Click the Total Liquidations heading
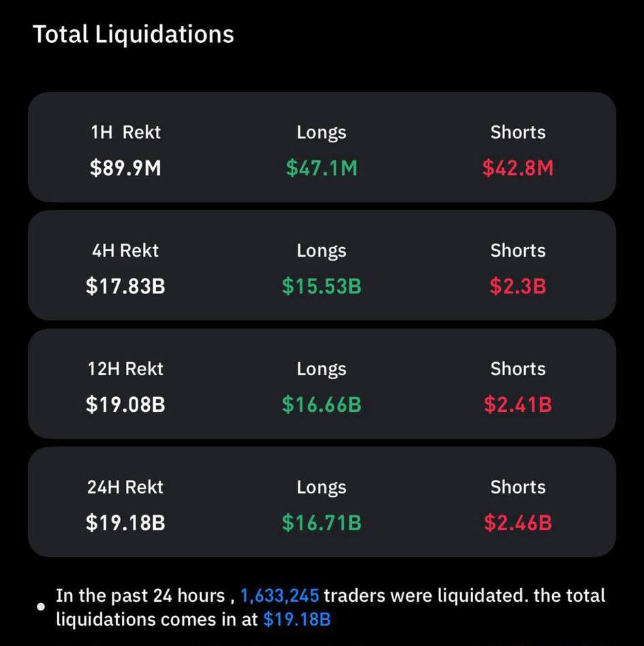Viewport: 644px width, 646px height. 133,34
